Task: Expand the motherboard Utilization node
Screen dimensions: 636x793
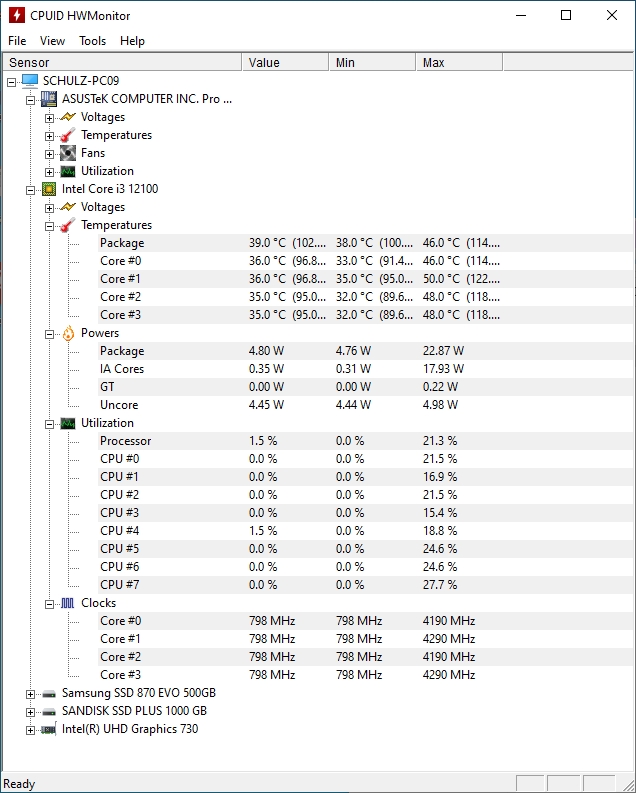Action: [49, 172]
